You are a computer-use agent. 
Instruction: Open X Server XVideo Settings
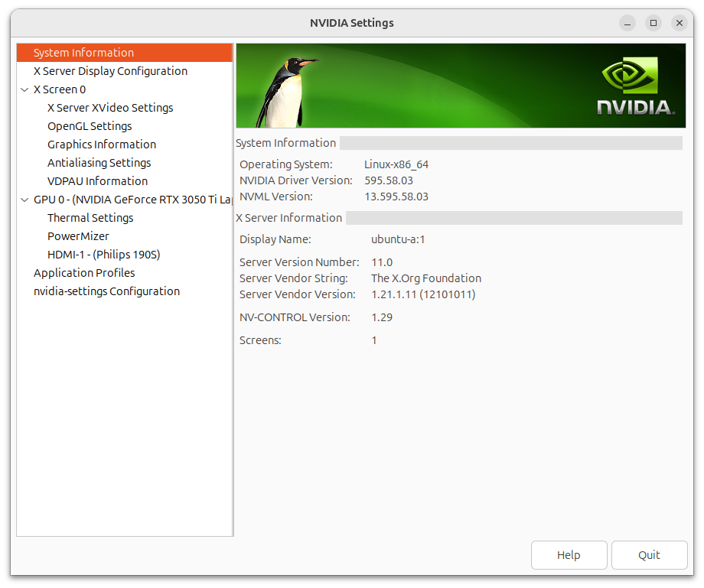tap(110, 108)
